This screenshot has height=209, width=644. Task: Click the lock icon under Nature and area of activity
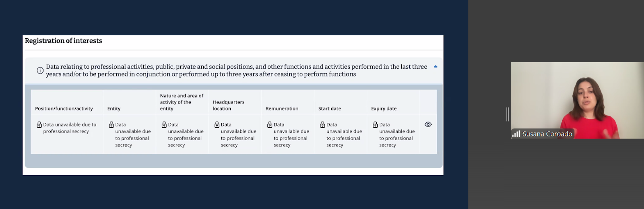(x=164, y=125)
